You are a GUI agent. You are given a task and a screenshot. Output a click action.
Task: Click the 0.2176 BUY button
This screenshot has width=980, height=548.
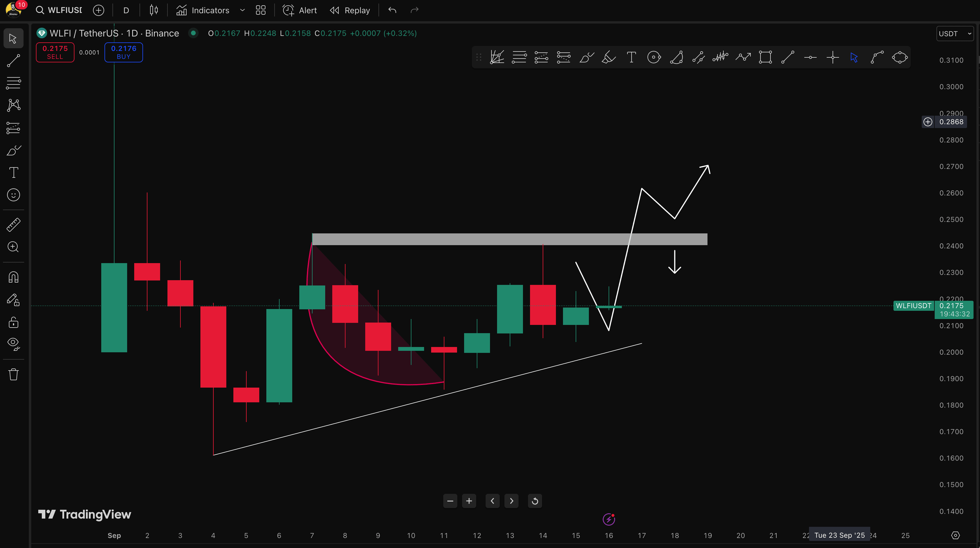click(124, 52)
